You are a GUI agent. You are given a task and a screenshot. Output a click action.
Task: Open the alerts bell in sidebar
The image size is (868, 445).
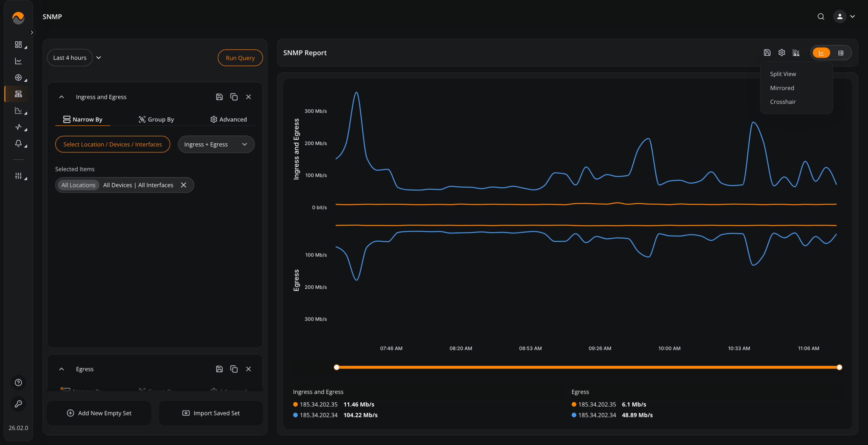(18, 143)
